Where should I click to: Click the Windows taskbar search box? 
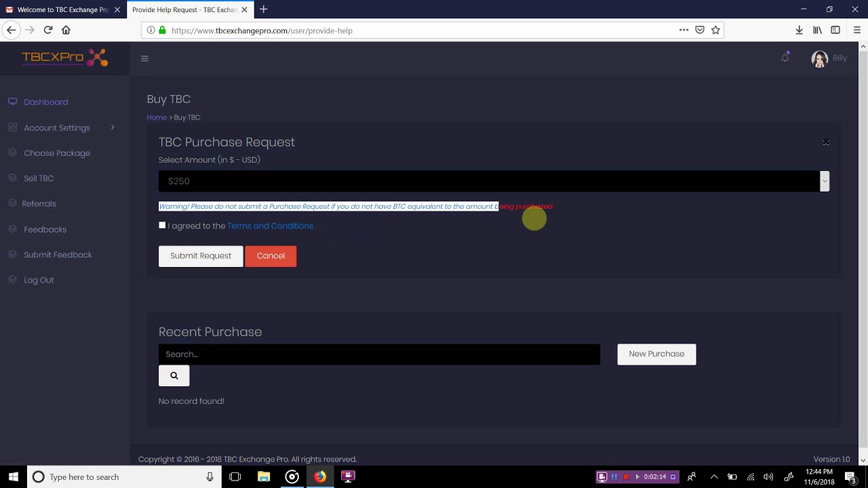(124, 477)
